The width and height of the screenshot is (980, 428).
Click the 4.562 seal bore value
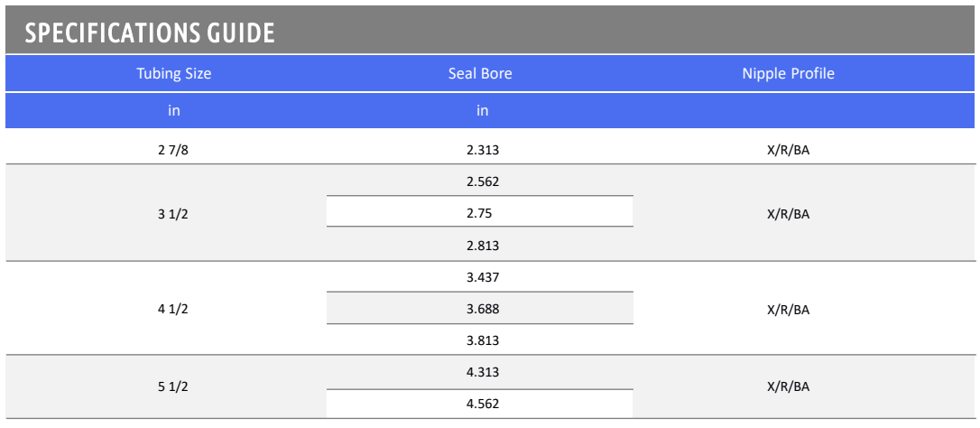[x=483, y=404]
